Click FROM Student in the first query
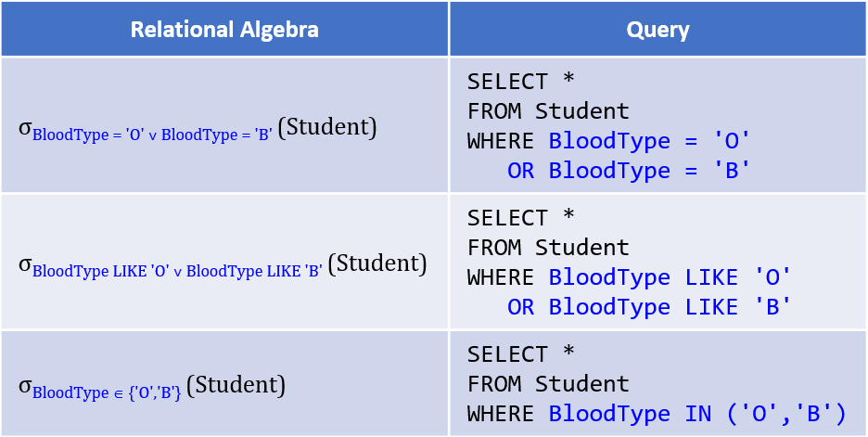This screenshot has width=868, height=437. 548,110
